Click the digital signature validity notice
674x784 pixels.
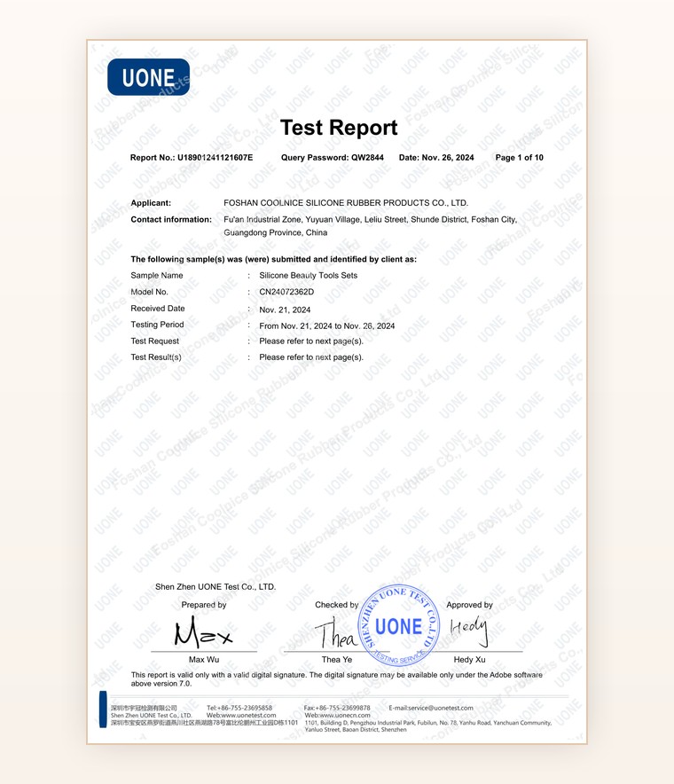pos(336,679)
